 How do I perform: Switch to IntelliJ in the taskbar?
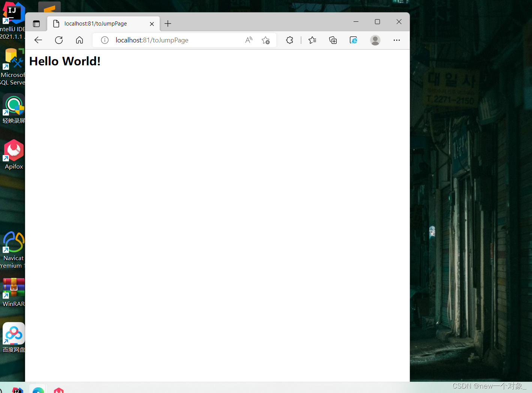18,390
